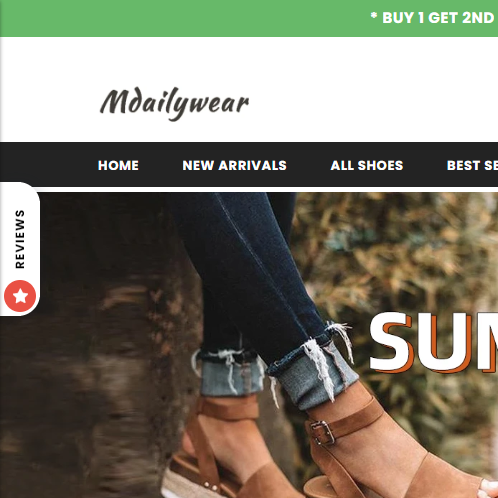Open the NEW ARRIVALS menu item
Image resolution: width=498 pixels, height=498 pixels.
coord(234,165)
